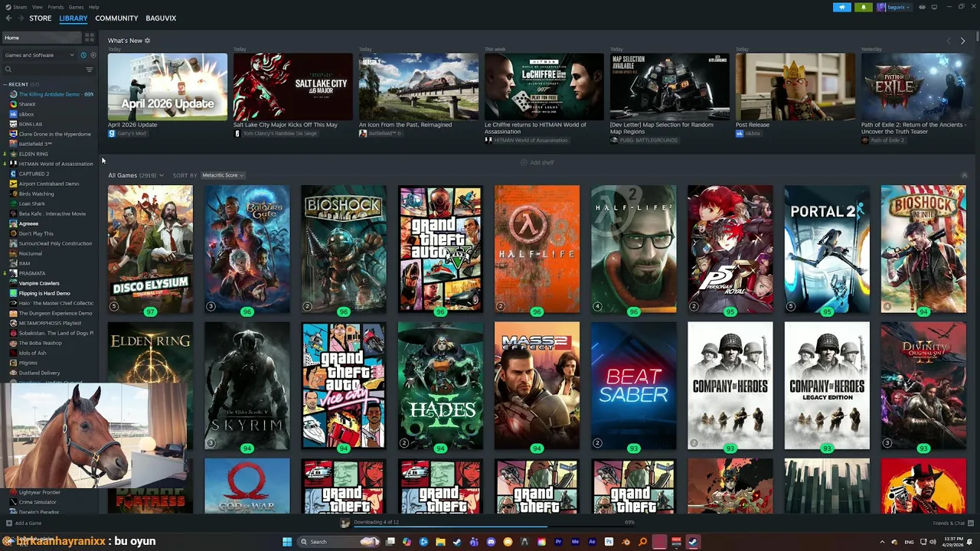Open Salt Lake City Major news card
This screenshot has height=551, width=980.
click(x=293, y=86)
